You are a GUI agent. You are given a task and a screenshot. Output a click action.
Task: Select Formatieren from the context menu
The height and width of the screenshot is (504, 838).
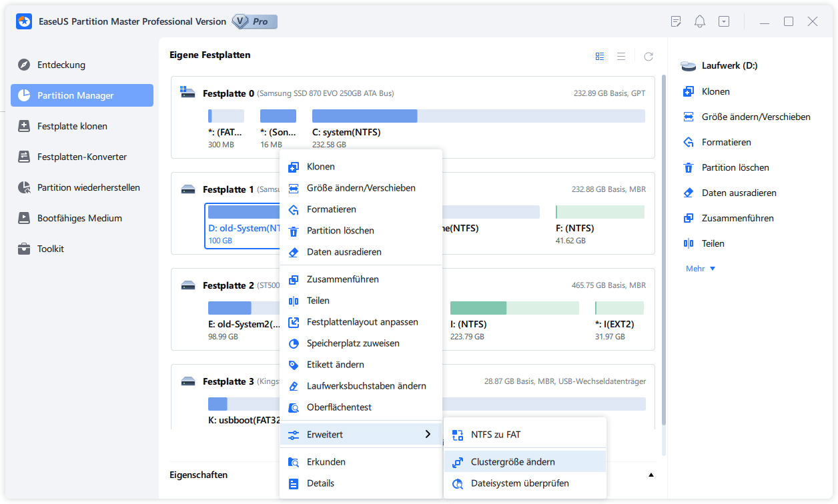tap(361, 209)
